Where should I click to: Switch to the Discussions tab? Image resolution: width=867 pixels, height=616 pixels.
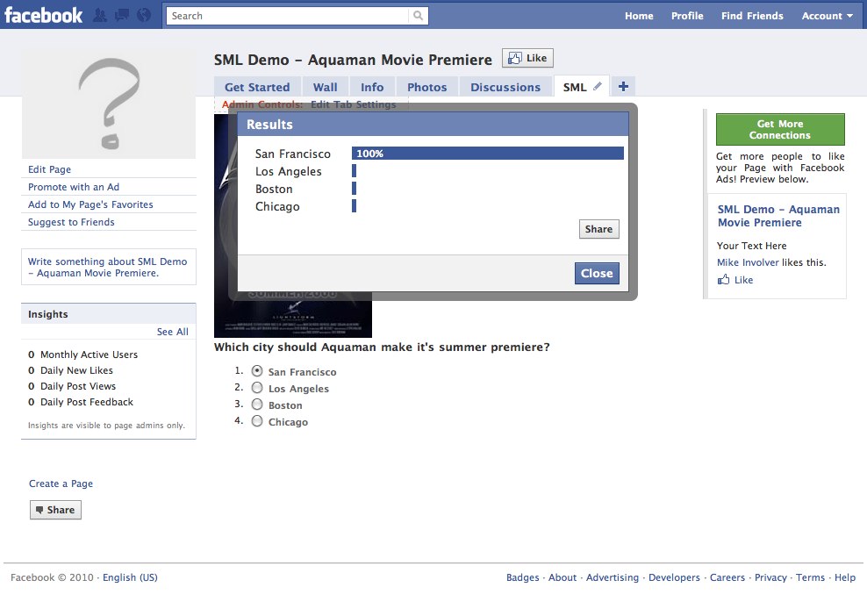(505, 87)
